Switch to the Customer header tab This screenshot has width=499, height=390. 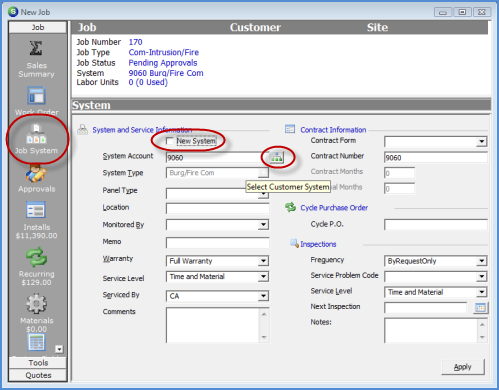click(255, 27)
